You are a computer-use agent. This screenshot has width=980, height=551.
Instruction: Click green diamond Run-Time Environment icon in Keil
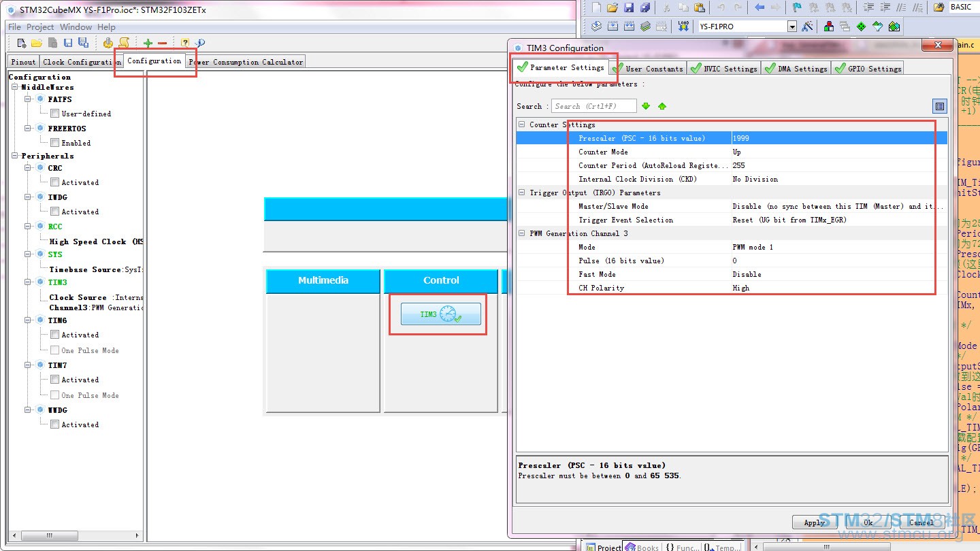pos(861,27)
